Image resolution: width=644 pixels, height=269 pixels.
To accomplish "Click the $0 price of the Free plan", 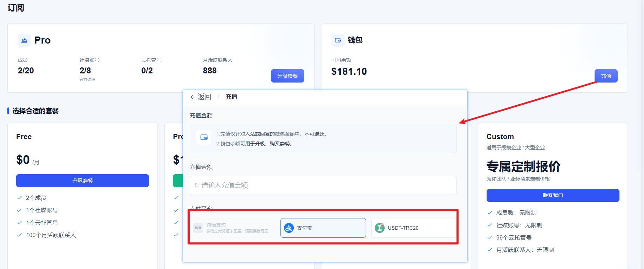I will [x=23, y=160].
